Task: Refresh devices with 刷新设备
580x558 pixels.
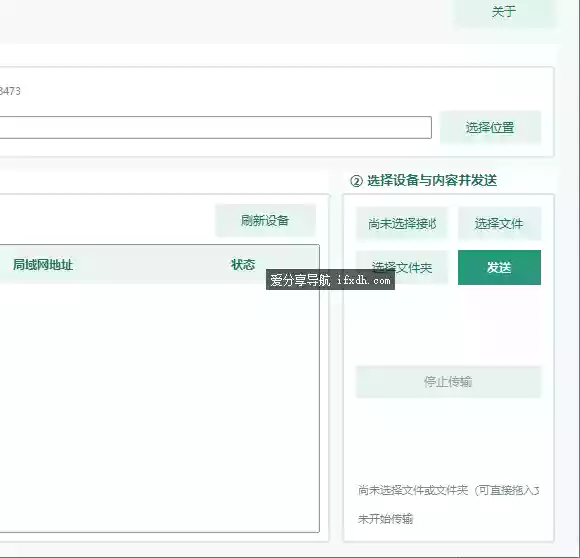Action: [265, 220]
